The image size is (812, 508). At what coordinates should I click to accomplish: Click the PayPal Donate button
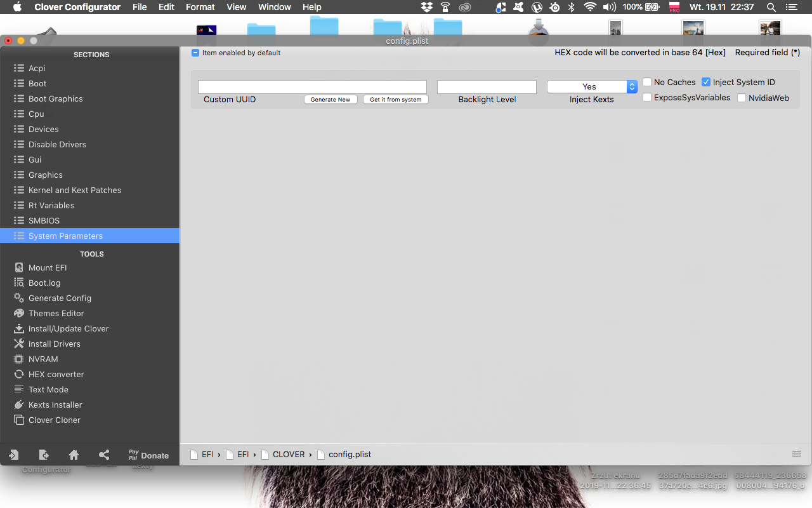pyautogui.click(x=148, y=455)
